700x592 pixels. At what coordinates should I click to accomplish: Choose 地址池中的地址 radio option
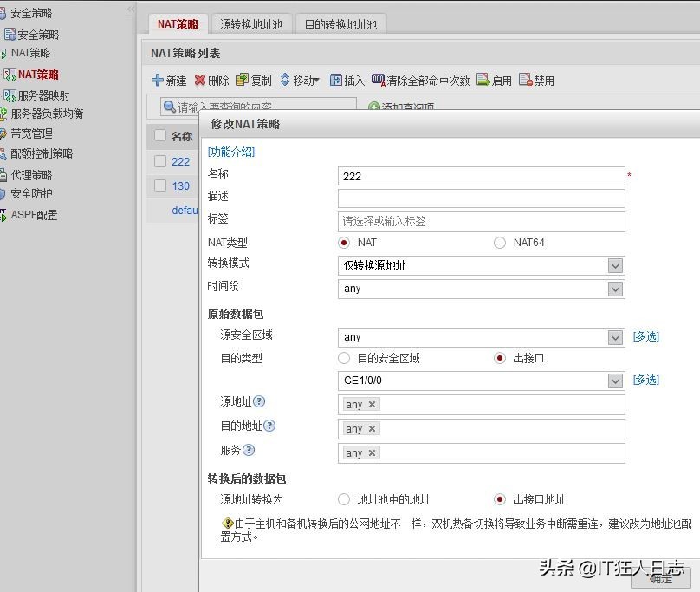[x=344, y=499]
